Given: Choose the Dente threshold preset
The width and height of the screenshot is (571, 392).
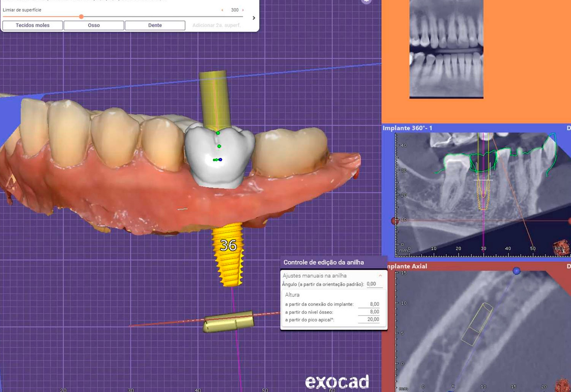Looking at the screenshot, I should click(x=155, y=25).
